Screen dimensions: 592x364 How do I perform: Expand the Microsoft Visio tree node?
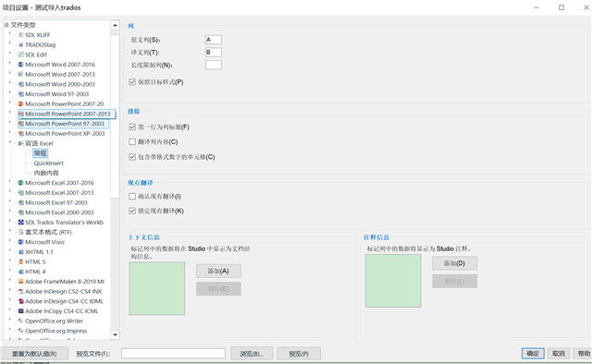(x=10, y=241)
